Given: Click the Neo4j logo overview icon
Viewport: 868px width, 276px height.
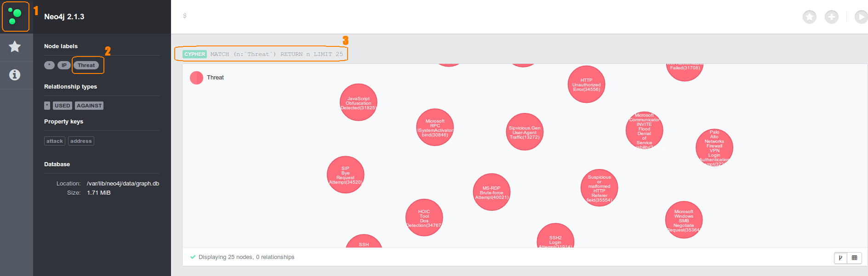Looking at the screenshot, I should [15, 17].
